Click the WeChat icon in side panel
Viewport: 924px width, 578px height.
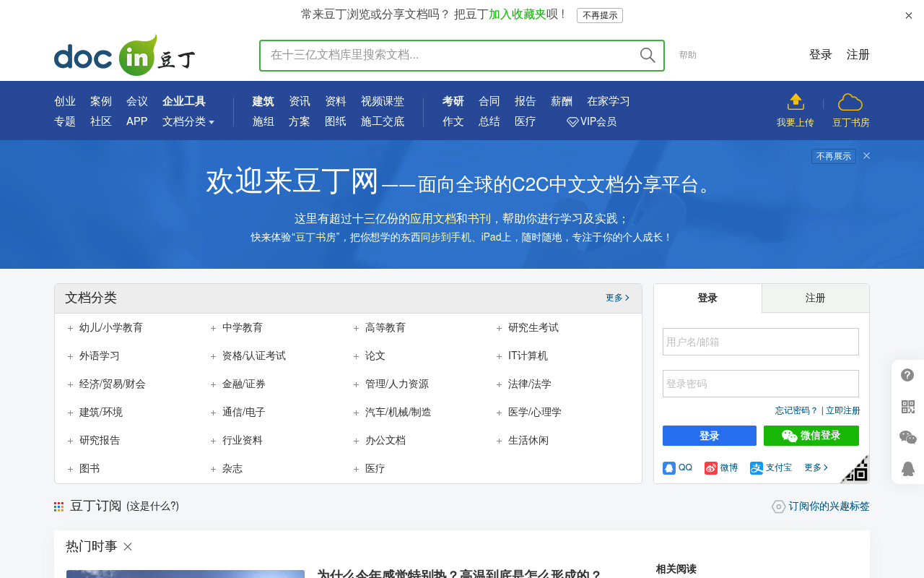tap(908, 437)
